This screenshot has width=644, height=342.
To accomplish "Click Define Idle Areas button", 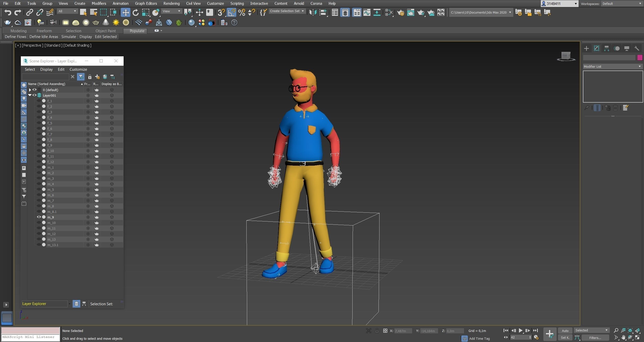I will (x=44, y=37).
